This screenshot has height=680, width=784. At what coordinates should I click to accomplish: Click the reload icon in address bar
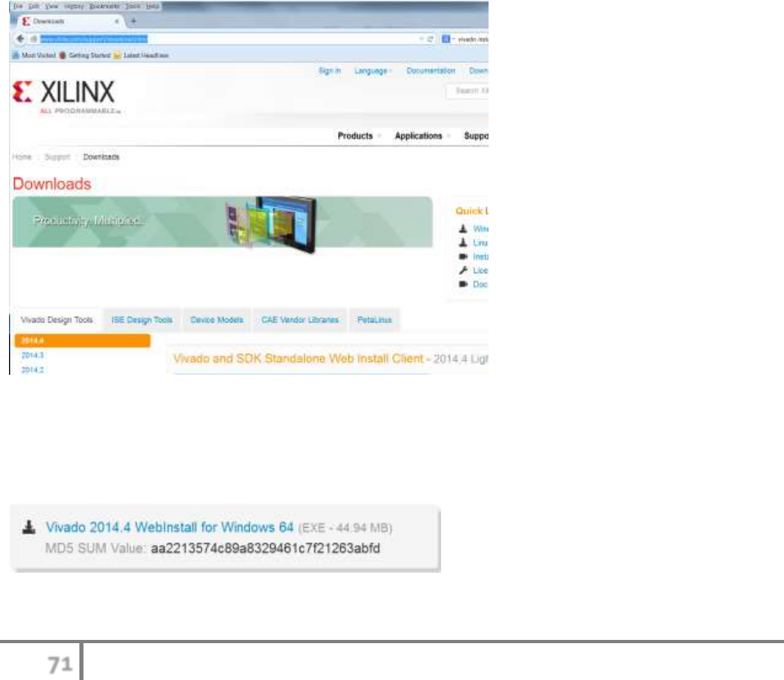(x=430, y=38)
